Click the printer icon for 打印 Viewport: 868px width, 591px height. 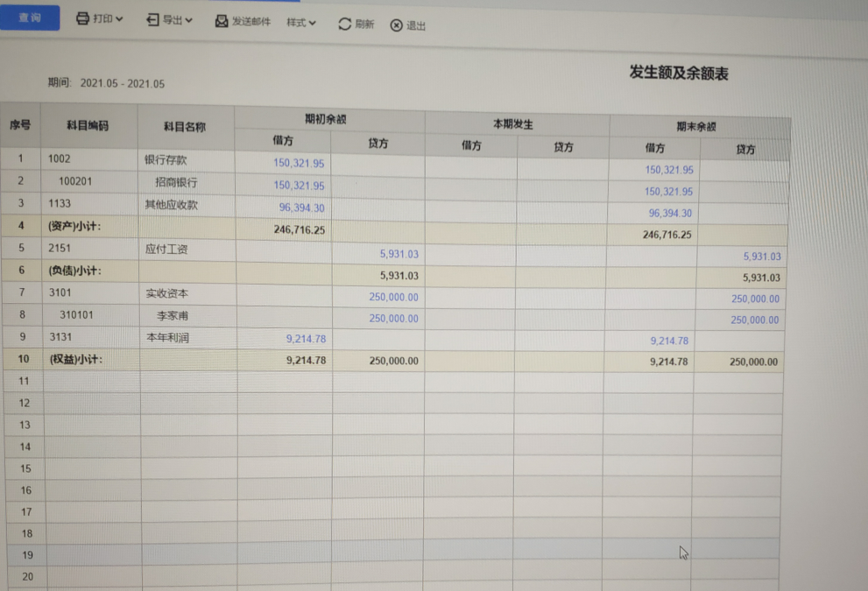tap(82, 18)
